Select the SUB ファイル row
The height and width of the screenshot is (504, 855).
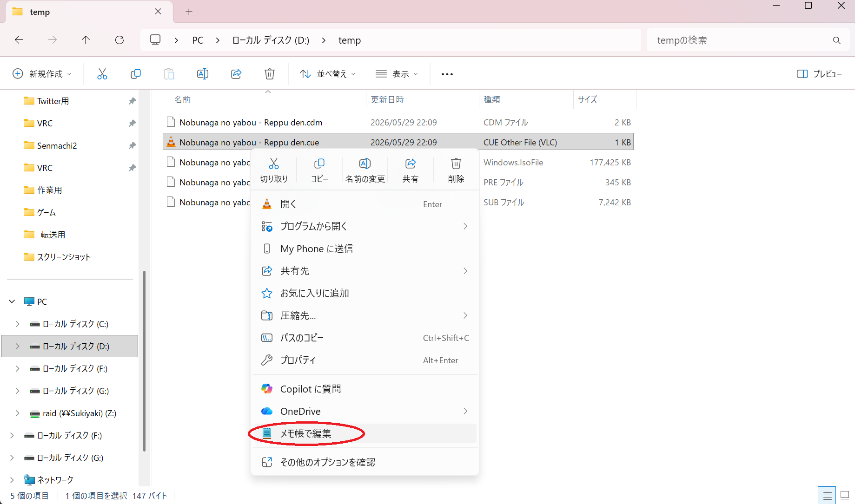pyautogui.click(x=398, y=203)
